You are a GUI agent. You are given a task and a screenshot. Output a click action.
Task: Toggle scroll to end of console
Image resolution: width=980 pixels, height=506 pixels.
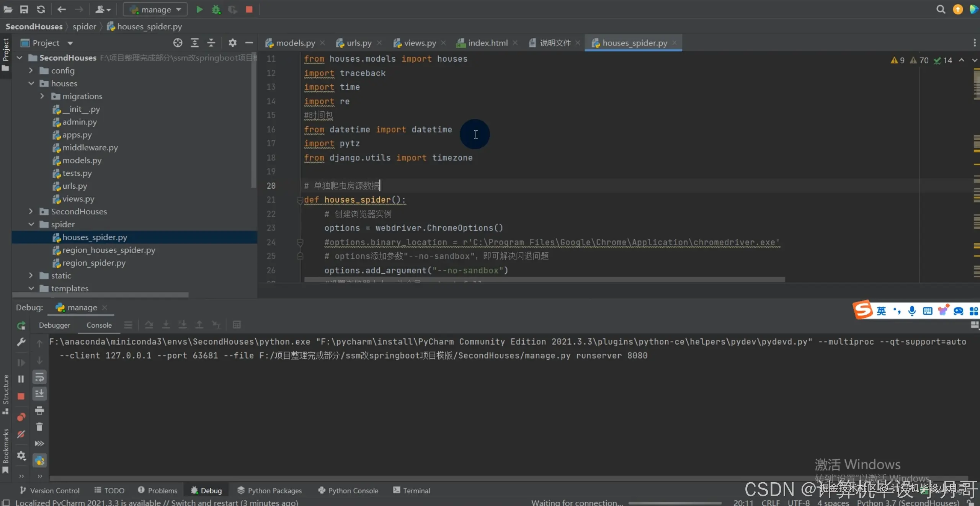[x=39, y=393]
